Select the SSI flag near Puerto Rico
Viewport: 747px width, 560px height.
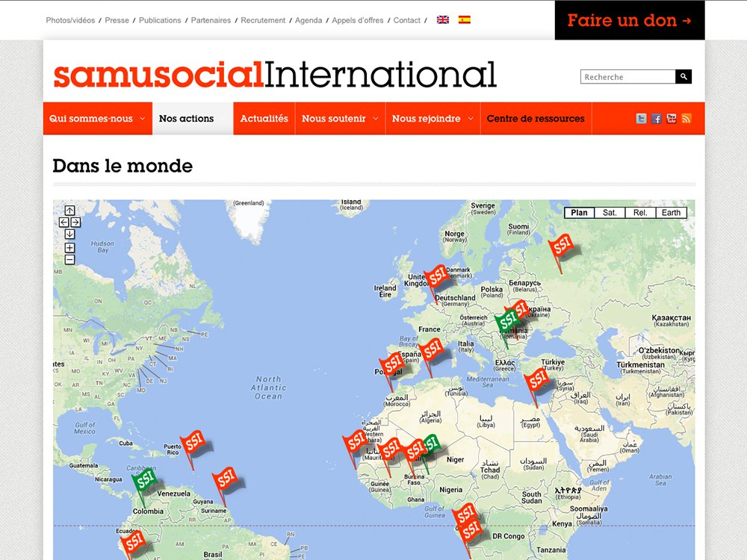click(x=193, y=444)
